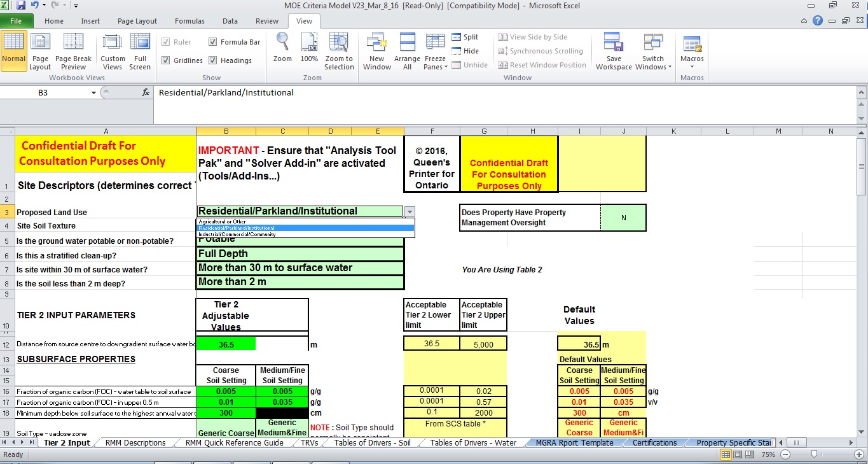Switch to the Page Layout ribbon tab

point(137,21)
